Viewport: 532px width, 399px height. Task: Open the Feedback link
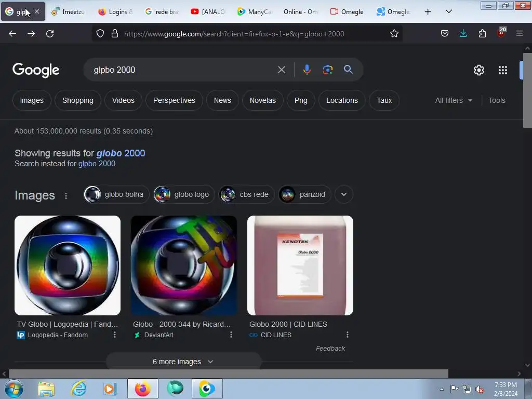pos(330,349)
